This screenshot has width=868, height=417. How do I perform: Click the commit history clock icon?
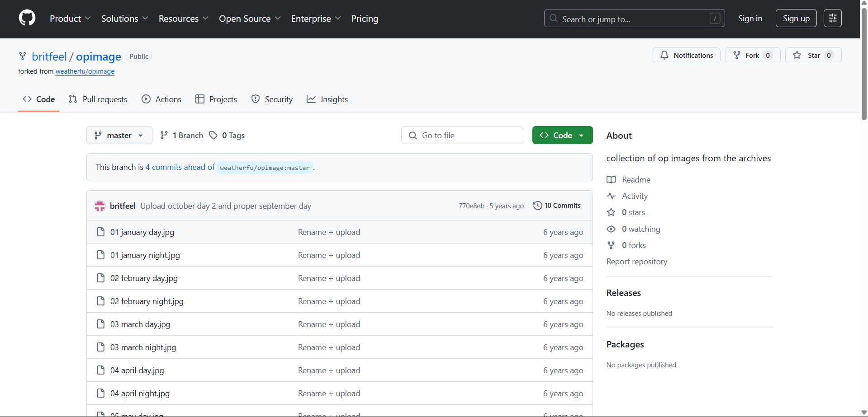coord(537,206)
